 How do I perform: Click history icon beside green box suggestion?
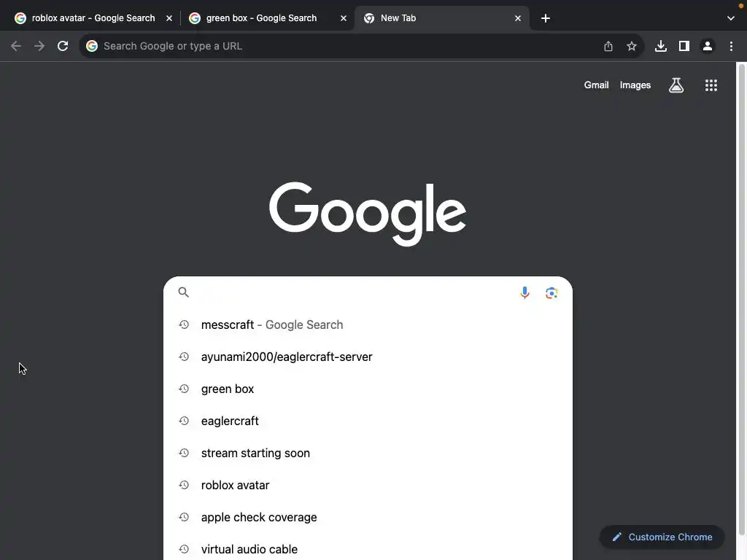coord(184,389)
